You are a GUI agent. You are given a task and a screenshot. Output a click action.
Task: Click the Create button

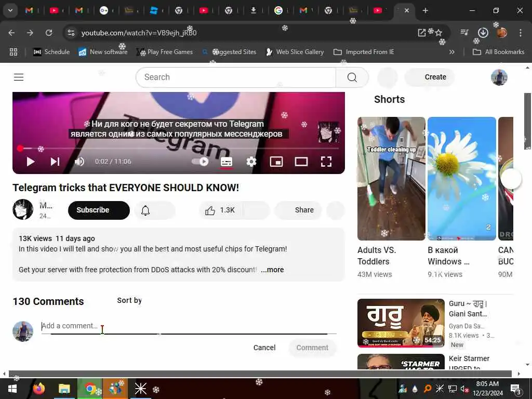[430, 77]
